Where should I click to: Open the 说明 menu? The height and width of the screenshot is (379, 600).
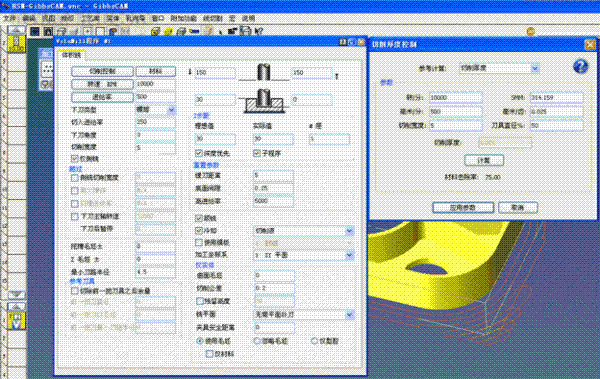coord(248,18)
